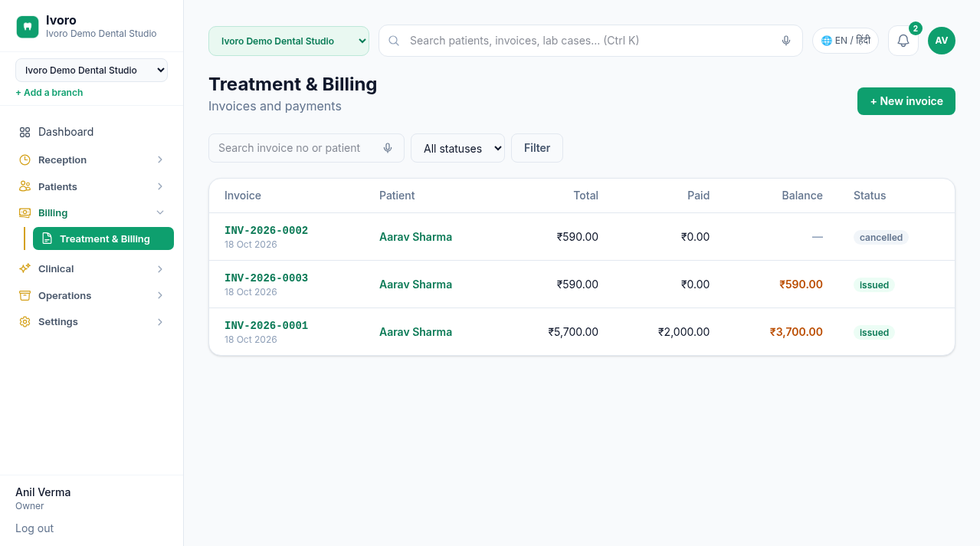Focus the global search patients field
This screenshot has height=546, width=980.
(x=590, y=41)
